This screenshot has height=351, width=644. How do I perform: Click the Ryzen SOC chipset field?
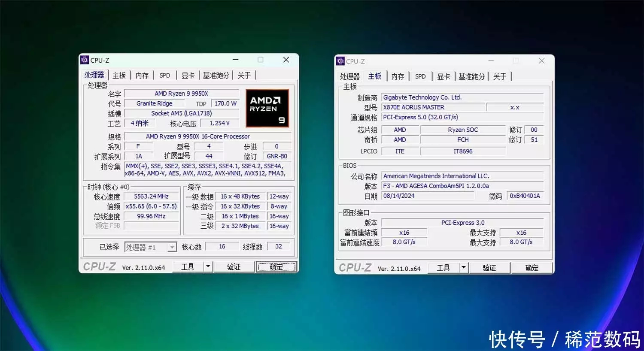click(x=463, y=130)
